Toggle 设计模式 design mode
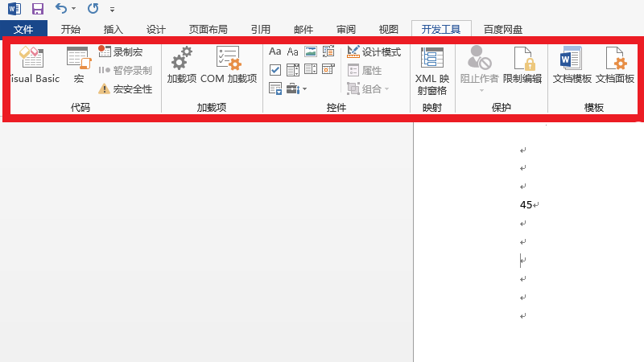Screen dimensions: 644x362 pos(374,51)
